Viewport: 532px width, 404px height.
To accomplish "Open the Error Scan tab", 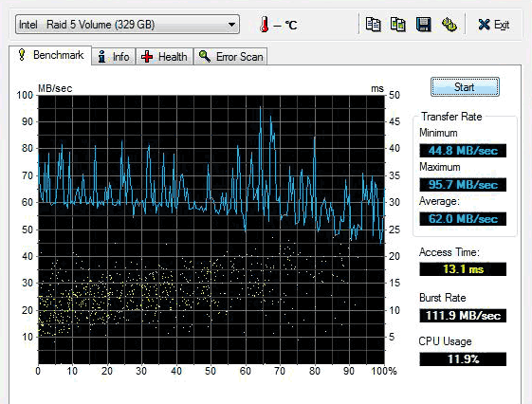I will coord(230,56).
